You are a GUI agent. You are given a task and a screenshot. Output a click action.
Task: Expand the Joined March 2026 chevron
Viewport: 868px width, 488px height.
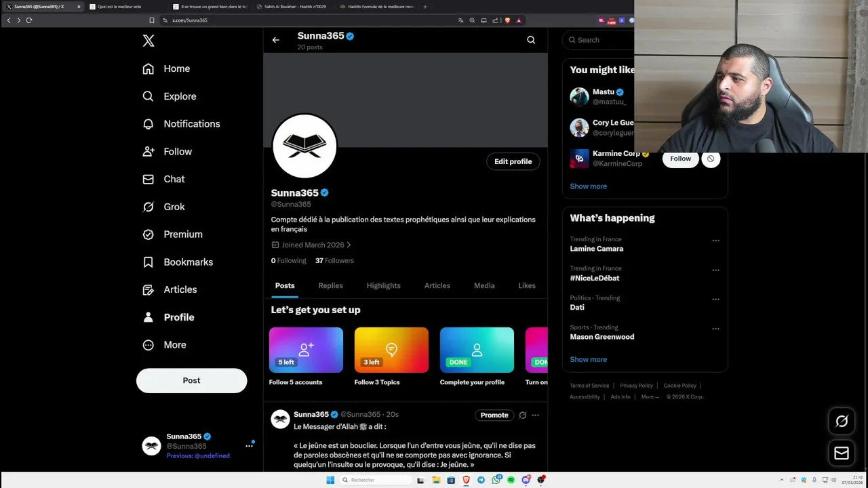[x=349, y=245]
